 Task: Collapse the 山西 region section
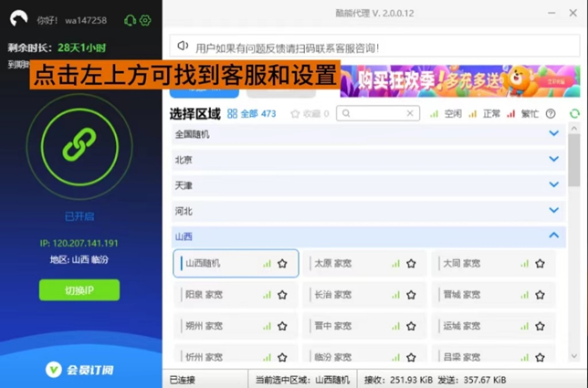coord(553,236)
